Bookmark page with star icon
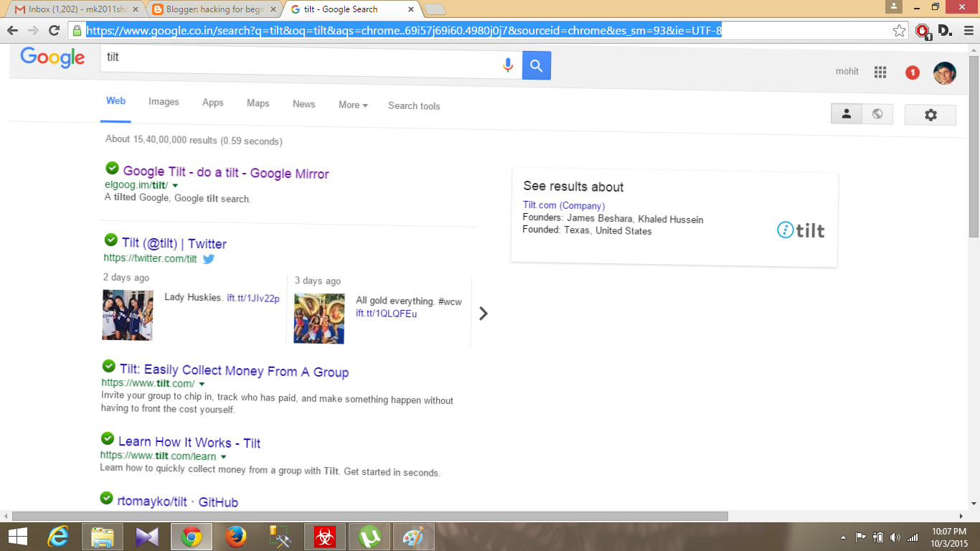This screenshot has width=980, height=551. (899, 30)
